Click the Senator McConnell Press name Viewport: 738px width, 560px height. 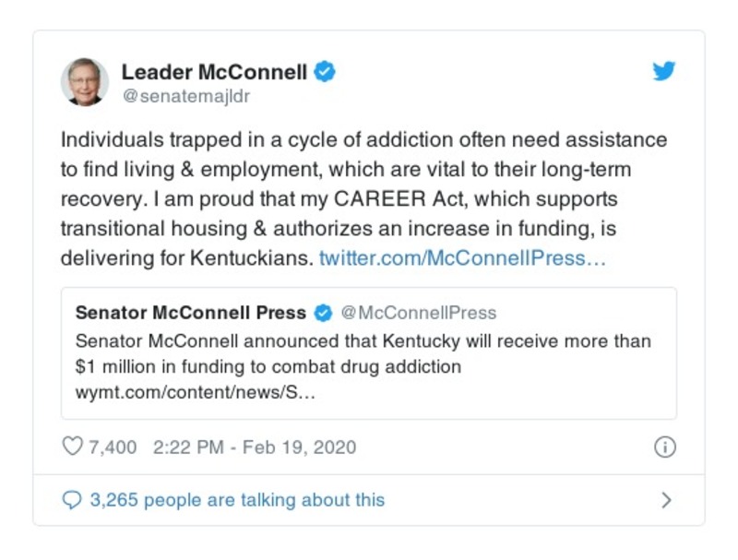click(191, 313)
